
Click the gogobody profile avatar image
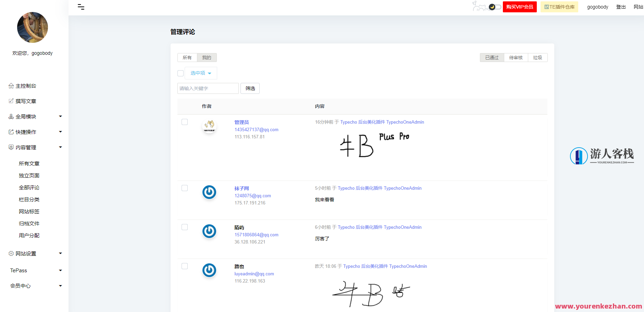[x=33, y=27]
